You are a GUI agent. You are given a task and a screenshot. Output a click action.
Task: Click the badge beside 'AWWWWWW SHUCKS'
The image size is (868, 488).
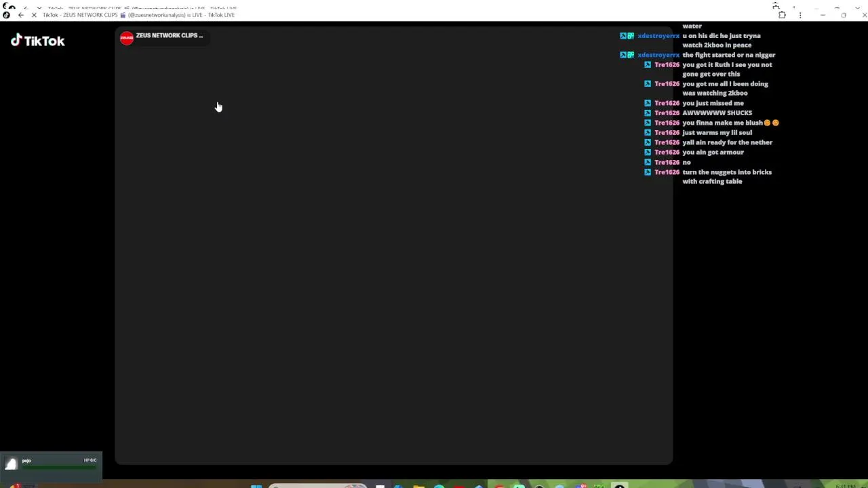648,113
